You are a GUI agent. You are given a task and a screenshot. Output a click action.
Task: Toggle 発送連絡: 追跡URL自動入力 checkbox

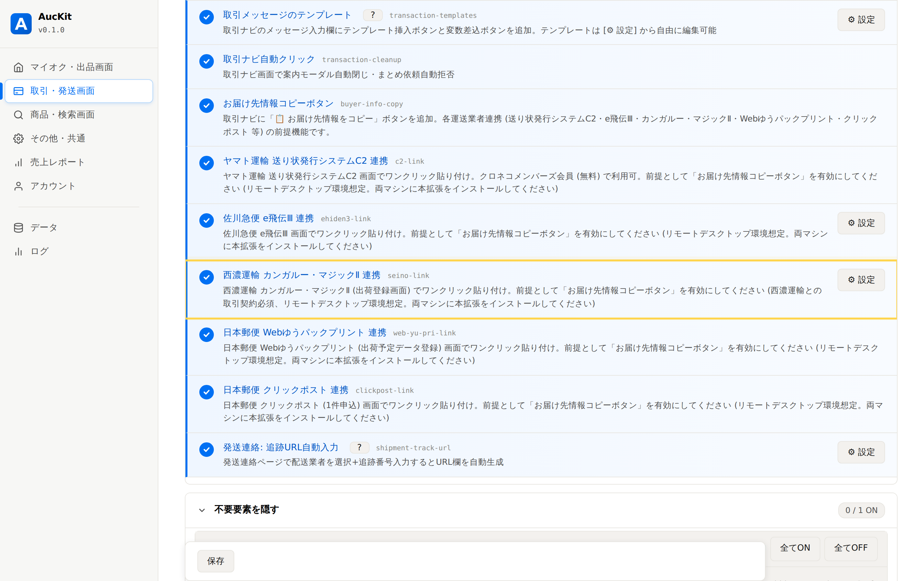(207, 449)
